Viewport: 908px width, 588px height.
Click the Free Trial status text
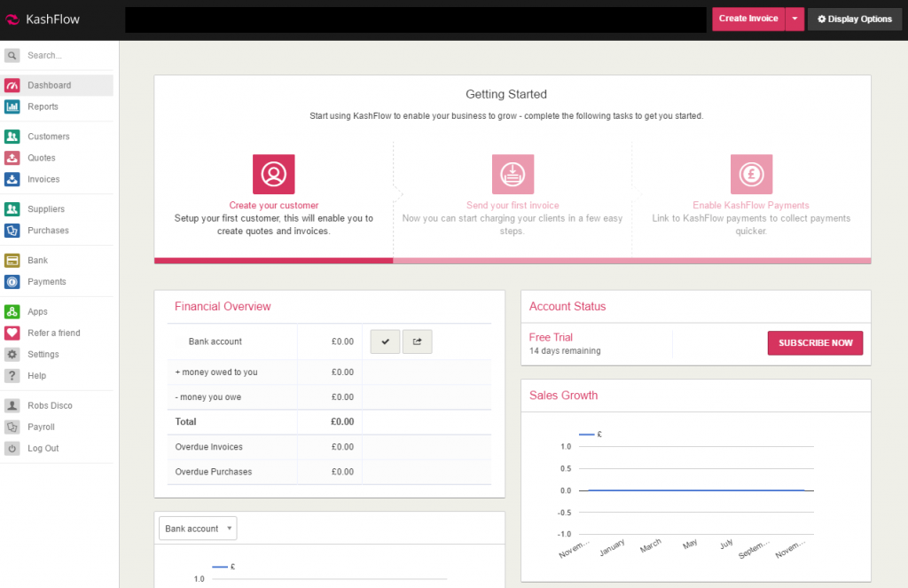coord(551,337)
